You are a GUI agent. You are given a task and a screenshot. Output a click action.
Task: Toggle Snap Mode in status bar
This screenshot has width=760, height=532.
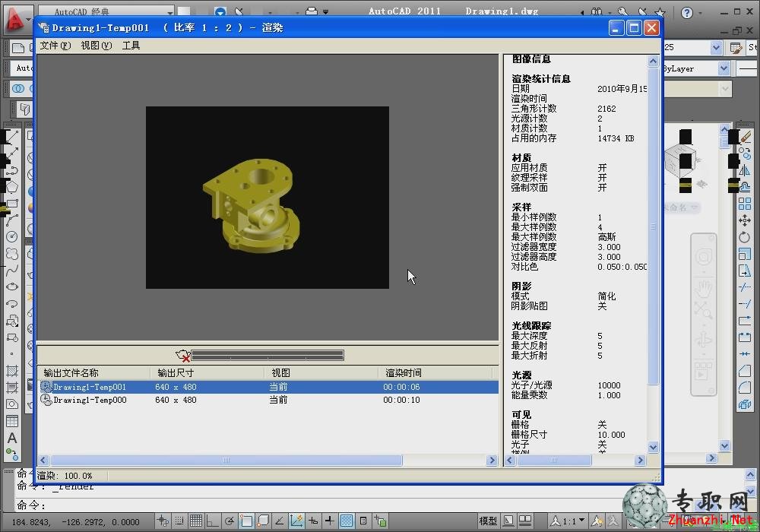(x=179, y=521)
